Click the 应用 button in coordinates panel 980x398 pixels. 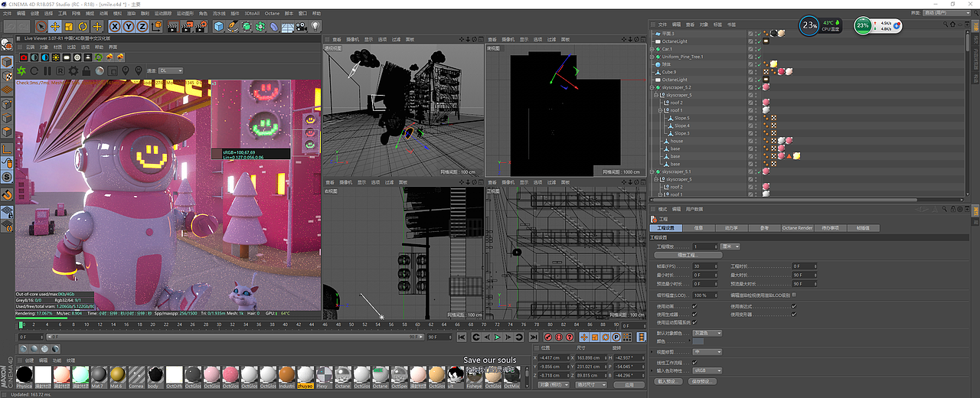[x=629, y=385]
